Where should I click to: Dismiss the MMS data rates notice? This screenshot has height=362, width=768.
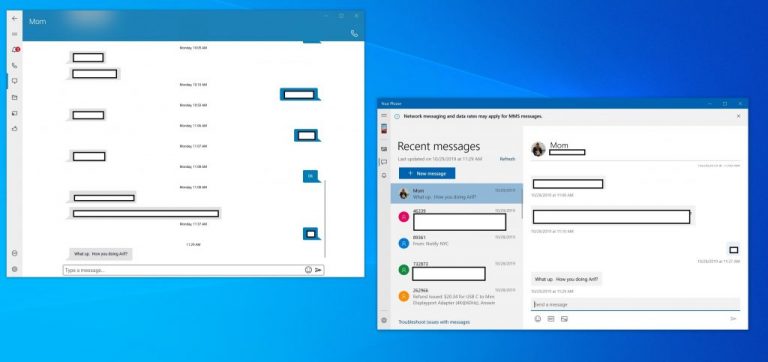point(739,116)
